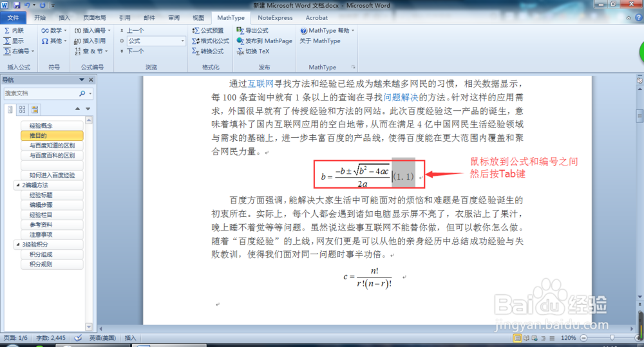This screenshot has width=644, height=347.
Task: Click 插入引用 to insert an equation reference
Action: [x=90, y=41]
